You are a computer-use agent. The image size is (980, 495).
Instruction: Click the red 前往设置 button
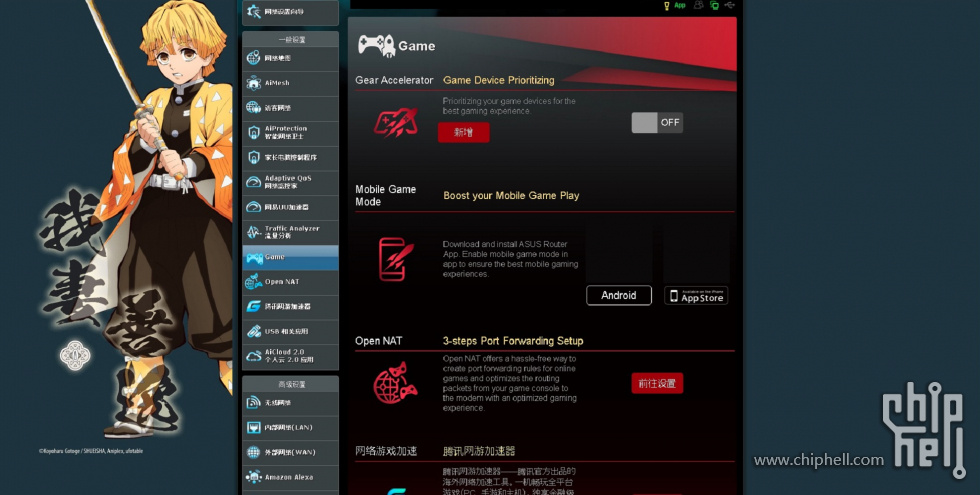tap(657, 383)
